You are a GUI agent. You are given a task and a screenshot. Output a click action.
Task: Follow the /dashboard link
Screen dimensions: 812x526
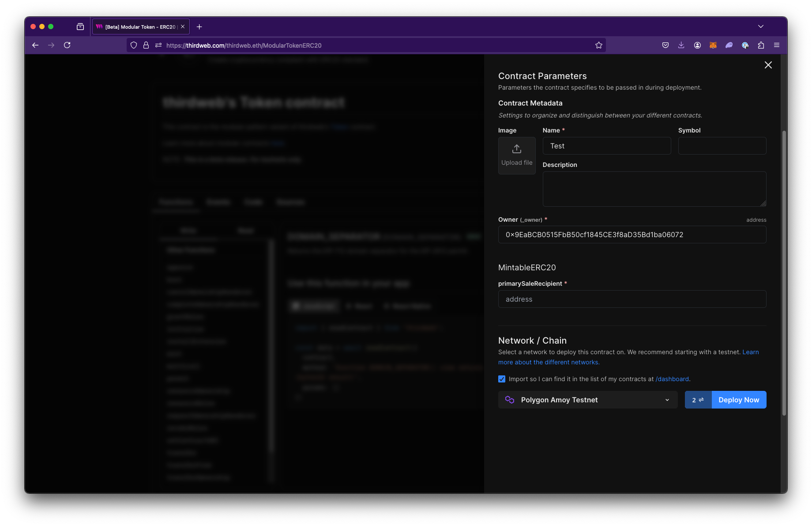[x=672, y=379]
